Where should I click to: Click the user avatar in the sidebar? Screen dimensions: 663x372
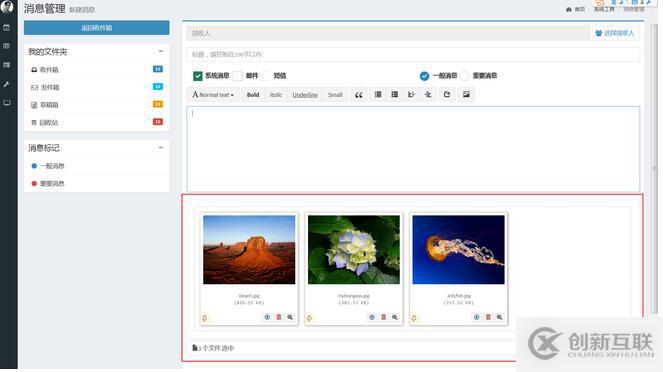tap(7, 6)
